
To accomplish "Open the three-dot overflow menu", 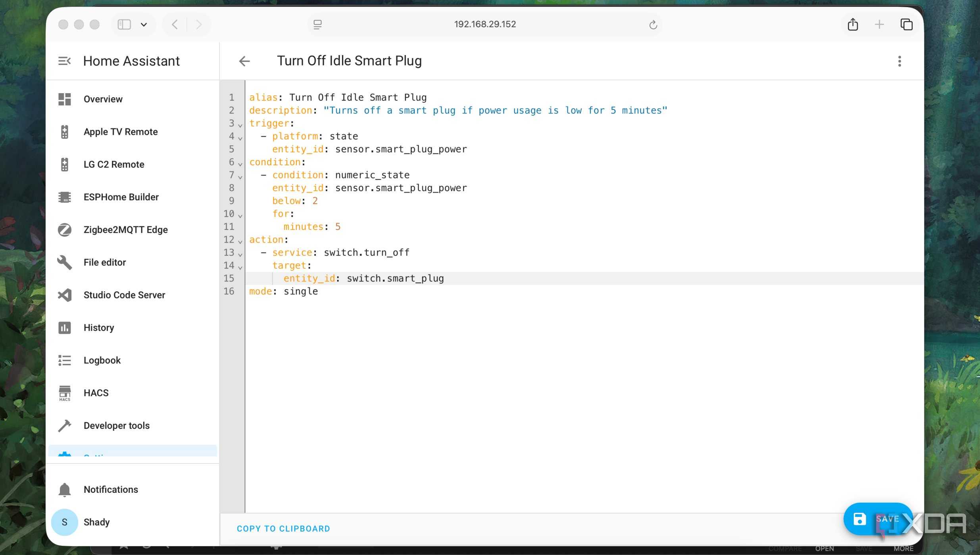I will click(899, 61).
